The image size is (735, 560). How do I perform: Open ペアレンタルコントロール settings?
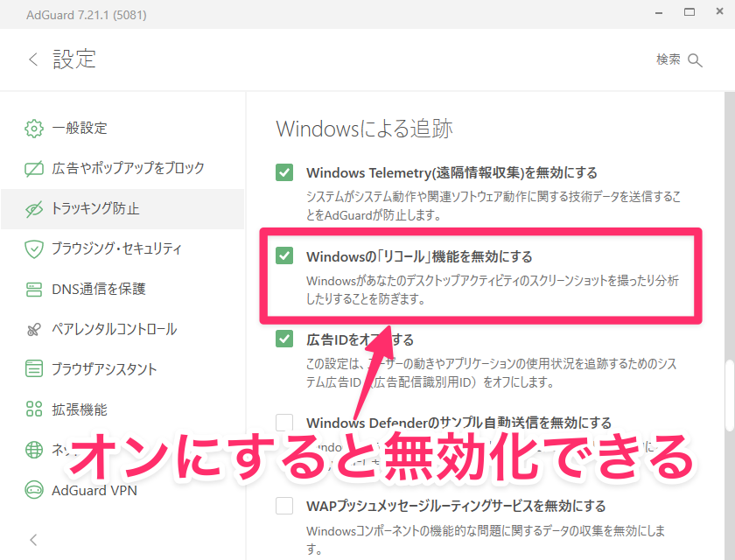coord(122,330)
